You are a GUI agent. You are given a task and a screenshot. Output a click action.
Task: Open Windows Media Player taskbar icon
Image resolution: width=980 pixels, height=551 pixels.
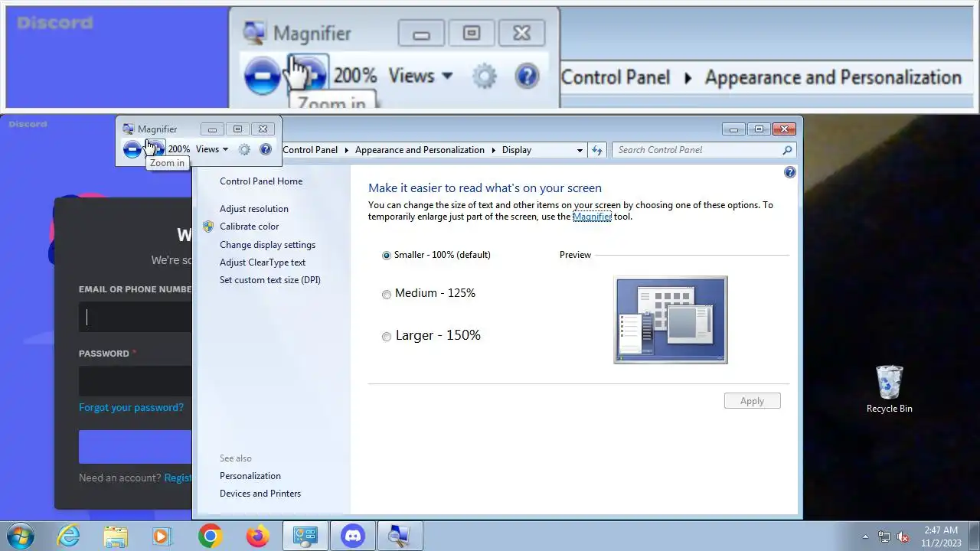click(x=162, y=536)
